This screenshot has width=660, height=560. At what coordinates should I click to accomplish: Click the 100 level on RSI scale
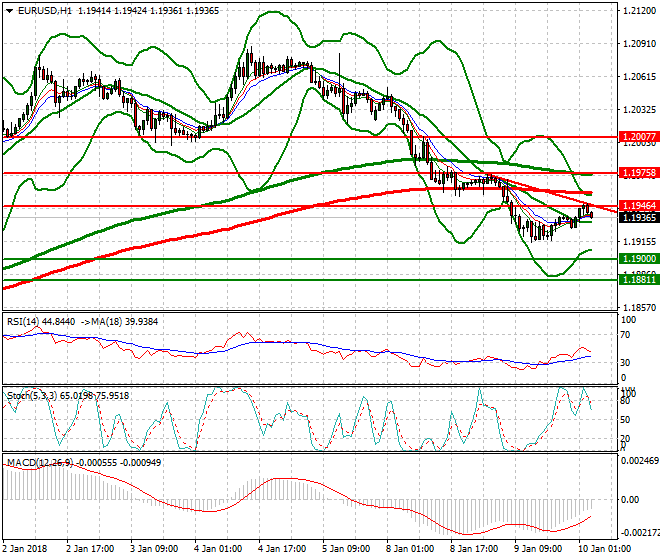[x=628, y=321]
